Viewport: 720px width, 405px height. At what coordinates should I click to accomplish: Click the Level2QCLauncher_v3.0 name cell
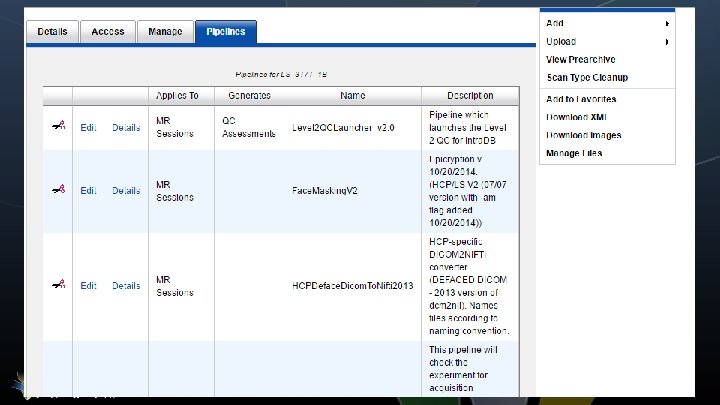click(x=343, y=128)
